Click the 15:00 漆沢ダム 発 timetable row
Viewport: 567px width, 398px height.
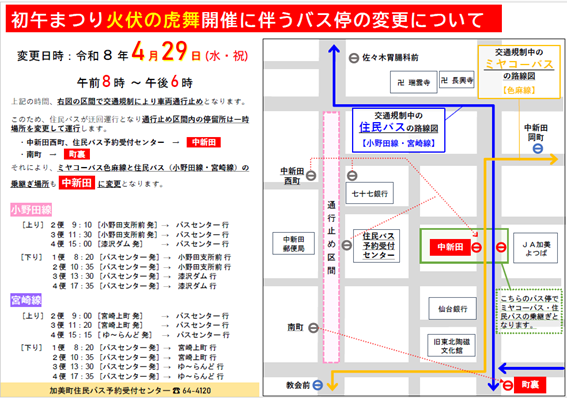(140, 244)
